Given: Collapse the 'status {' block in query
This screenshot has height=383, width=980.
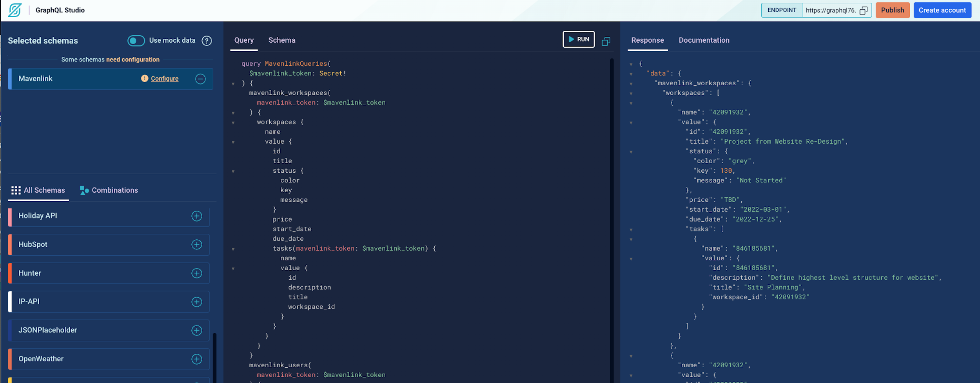Looking at the screenshot, I should pos(233,171).
